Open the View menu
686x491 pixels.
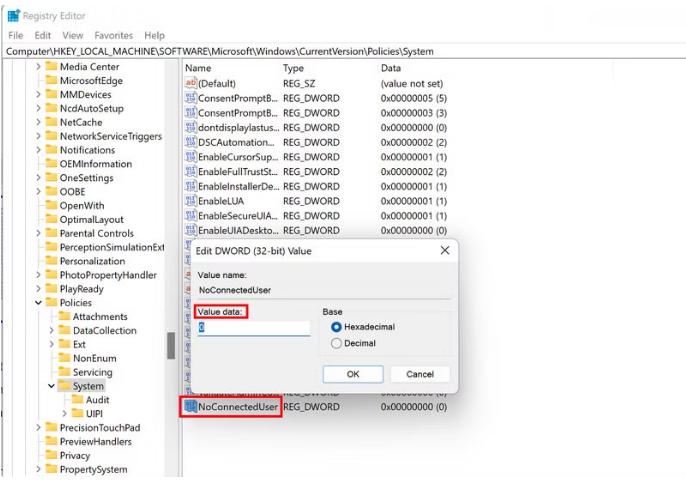point(73,35)
